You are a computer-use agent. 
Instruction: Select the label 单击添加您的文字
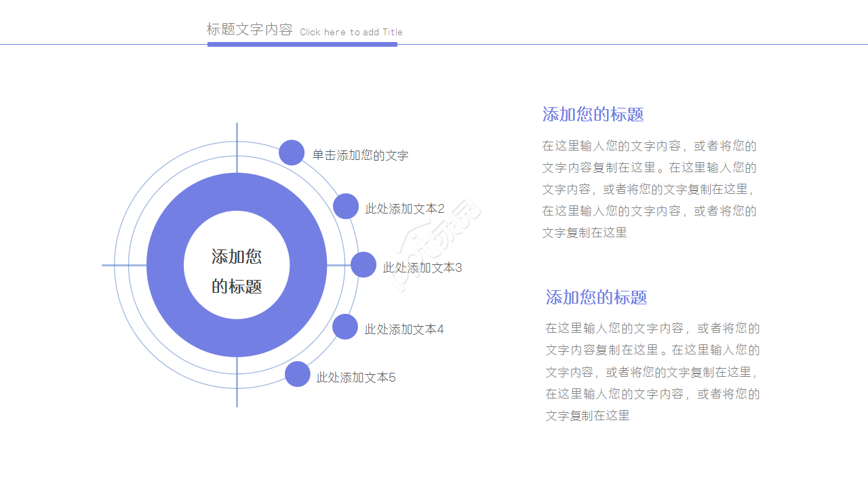tap(360, 155)
